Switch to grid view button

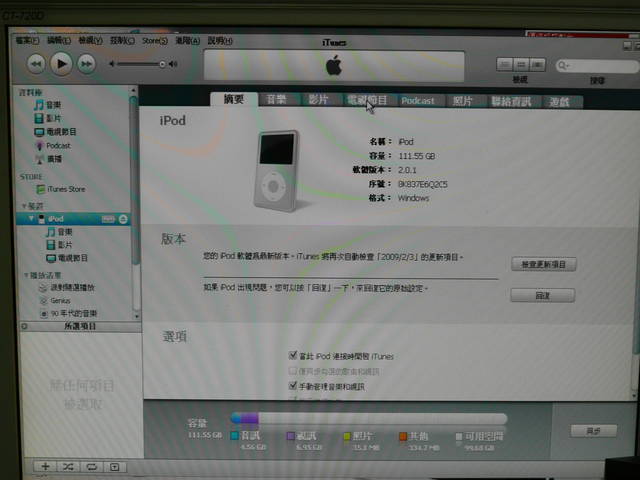pyautogui.click(x=521, y=64)
